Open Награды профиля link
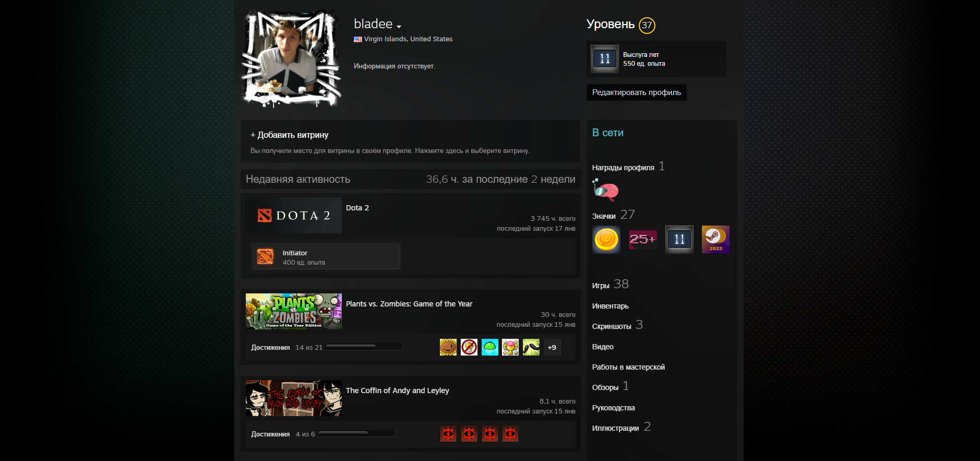This screenshot has width=980, height=461. (x=623, y=168)
